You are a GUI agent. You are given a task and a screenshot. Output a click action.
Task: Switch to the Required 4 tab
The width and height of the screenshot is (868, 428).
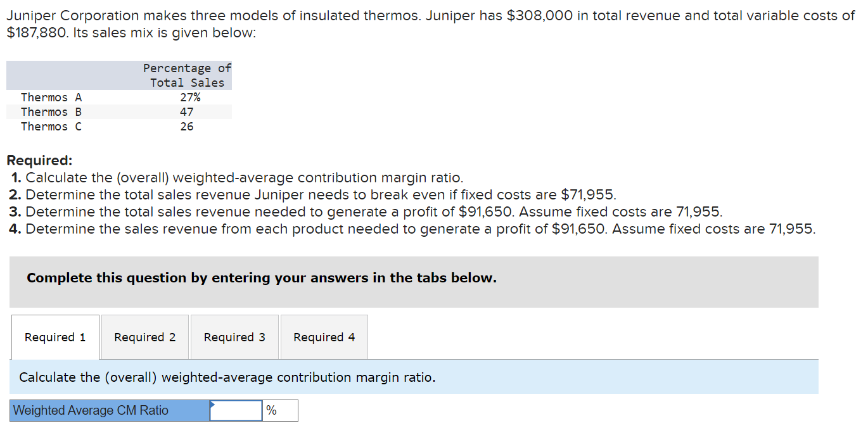pyautogui.click(x=324, y=337)
